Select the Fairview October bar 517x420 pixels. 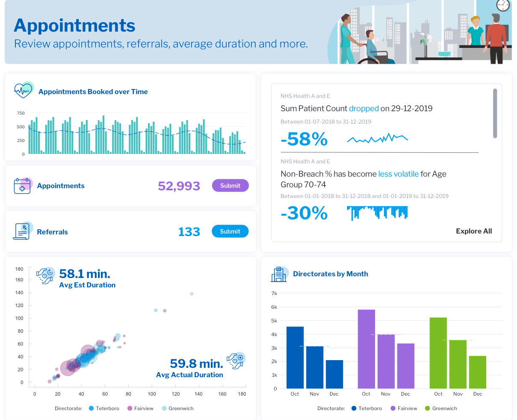click(x=366, y=349)
